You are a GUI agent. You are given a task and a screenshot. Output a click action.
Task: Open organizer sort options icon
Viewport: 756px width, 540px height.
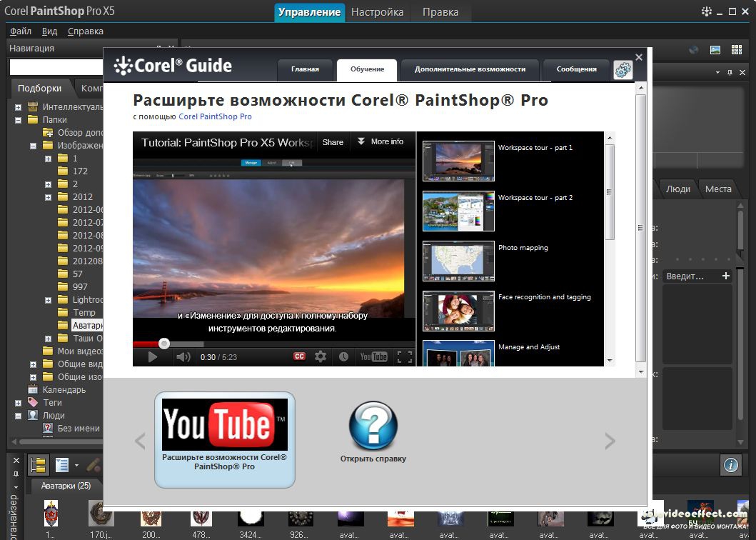click(62, 465)
